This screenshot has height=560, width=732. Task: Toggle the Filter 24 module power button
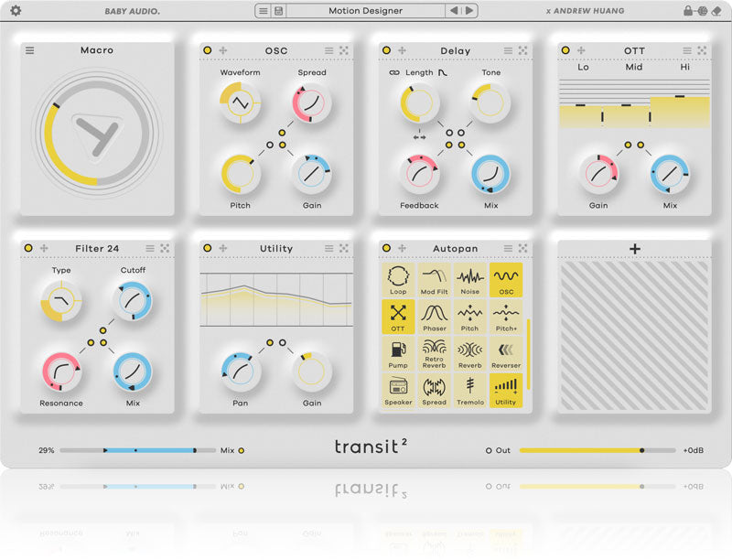(x=28, y=248)
